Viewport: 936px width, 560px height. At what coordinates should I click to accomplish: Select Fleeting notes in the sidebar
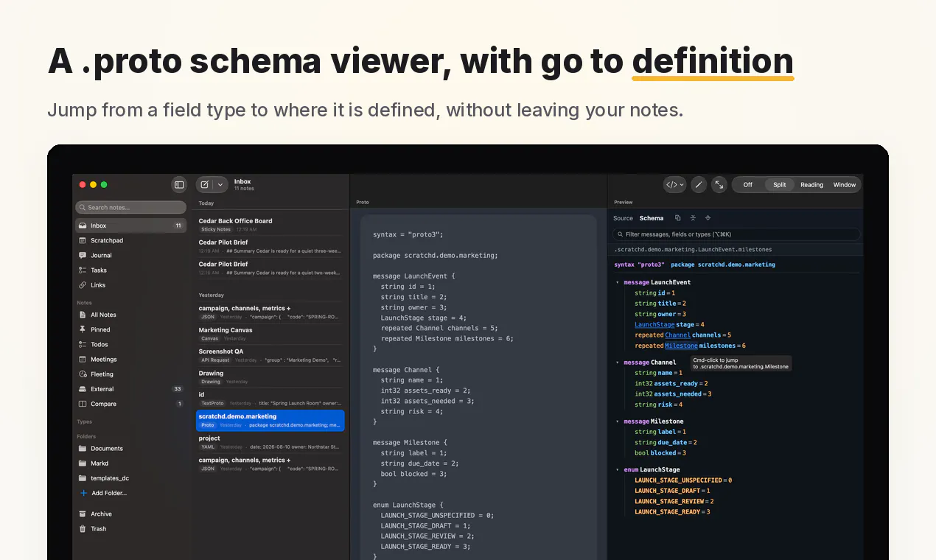pyautogui.click(x=131, y=374)
